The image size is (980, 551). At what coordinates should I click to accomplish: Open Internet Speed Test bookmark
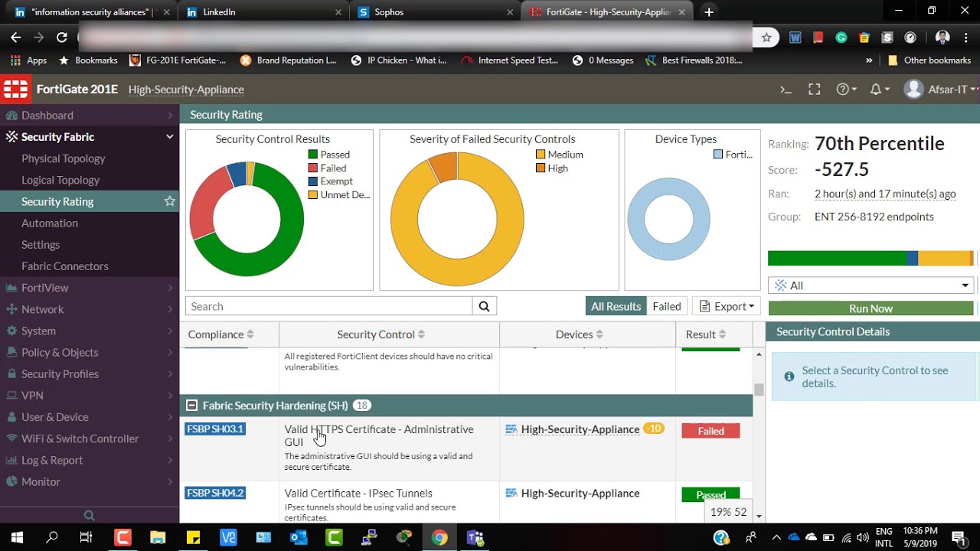point(509,60)
